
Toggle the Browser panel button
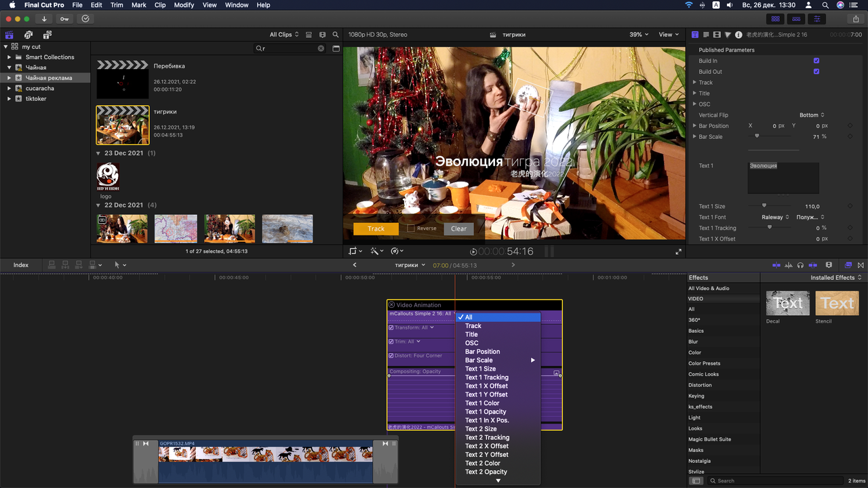(x=775, y=19)
